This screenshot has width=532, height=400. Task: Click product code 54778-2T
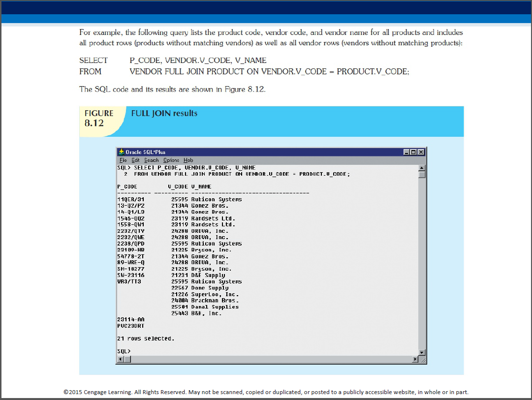click(130, 256)
